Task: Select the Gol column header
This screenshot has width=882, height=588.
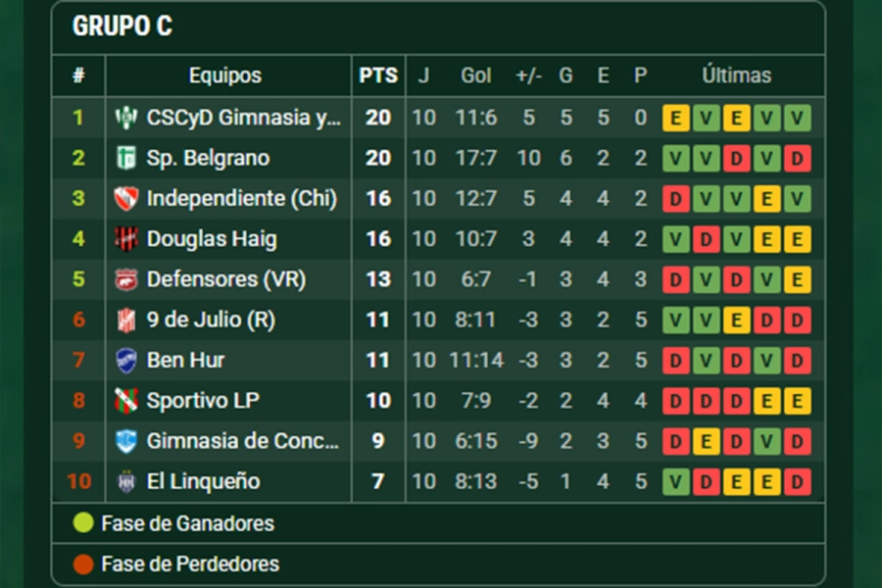Action: [476, 75]
